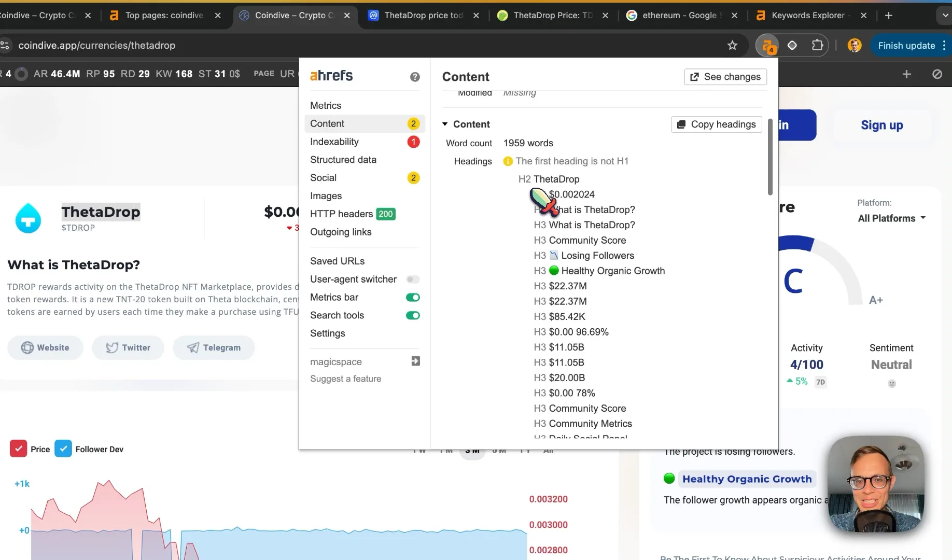Open Suggest a feature link
The height and width of the screenshot is (560, 952).
coord(345,379)
